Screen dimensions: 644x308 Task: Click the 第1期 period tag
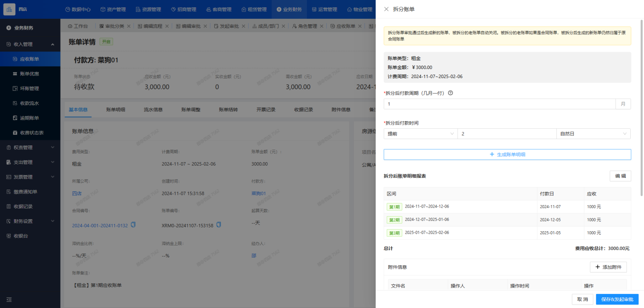[395, 207]
